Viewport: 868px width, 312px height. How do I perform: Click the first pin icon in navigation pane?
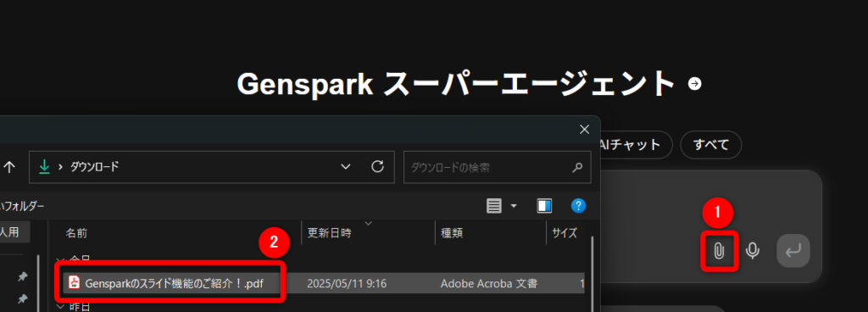point(22,276)
